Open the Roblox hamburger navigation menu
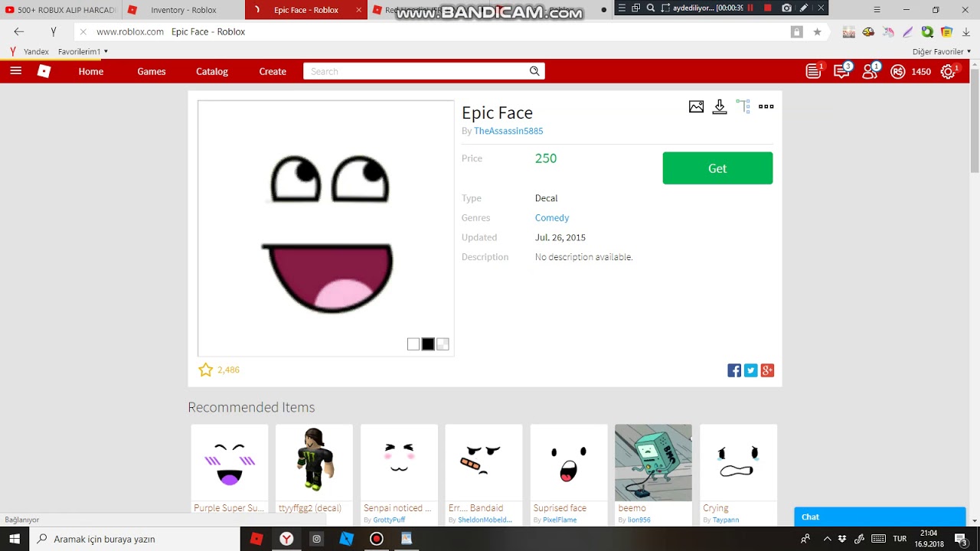The height and width of the screenshot is (551, 980). pos(15,71)
